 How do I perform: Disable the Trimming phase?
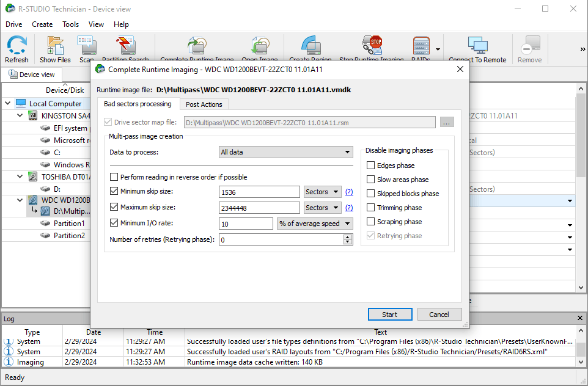[370, 207]
